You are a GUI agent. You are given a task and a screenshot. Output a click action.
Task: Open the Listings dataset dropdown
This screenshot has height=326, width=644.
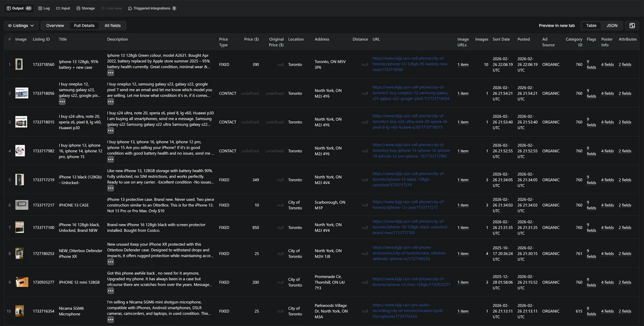click(x=21, y=25)
